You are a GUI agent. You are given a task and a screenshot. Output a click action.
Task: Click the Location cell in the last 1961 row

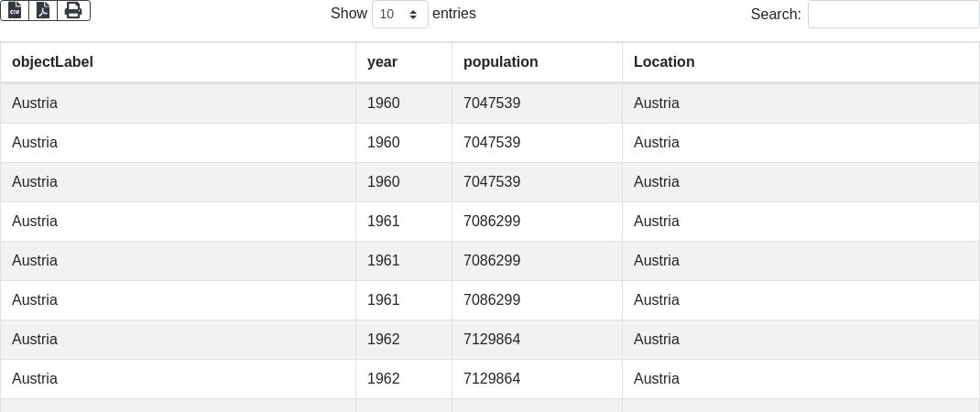pos(657,300)
